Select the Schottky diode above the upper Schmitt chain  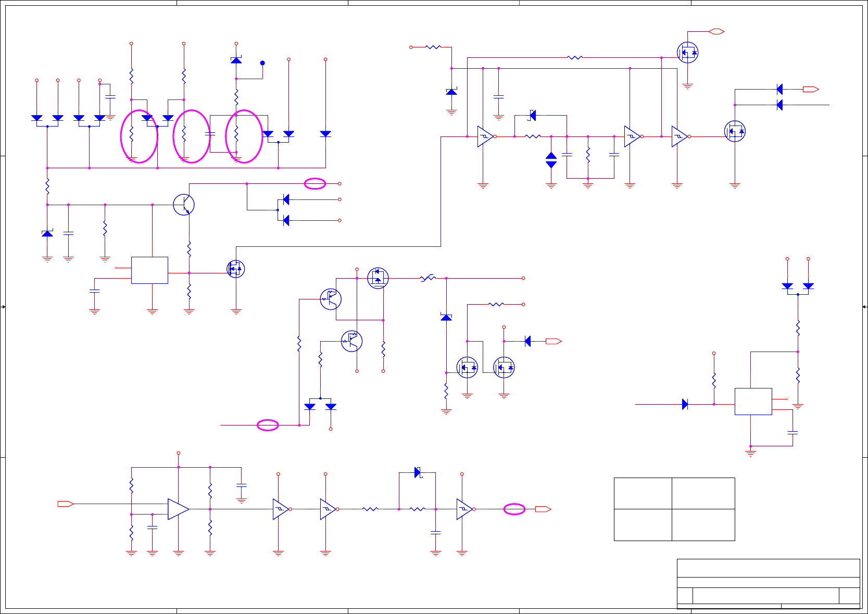pyautogui.click(x=532, y=115)
